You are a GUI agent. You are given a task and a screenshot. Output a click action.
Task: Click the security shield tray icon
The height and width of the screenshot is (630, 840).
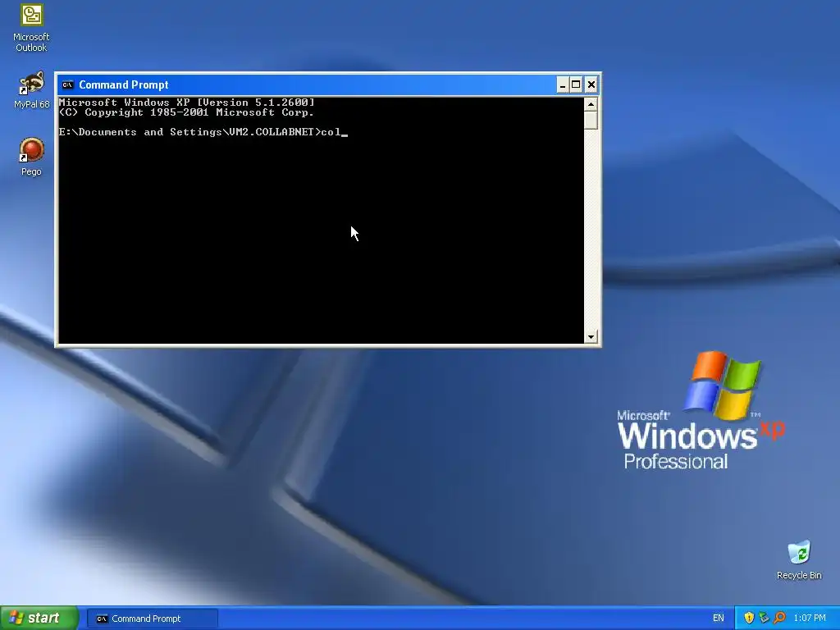pyautogui.click(x=749, y=618)
